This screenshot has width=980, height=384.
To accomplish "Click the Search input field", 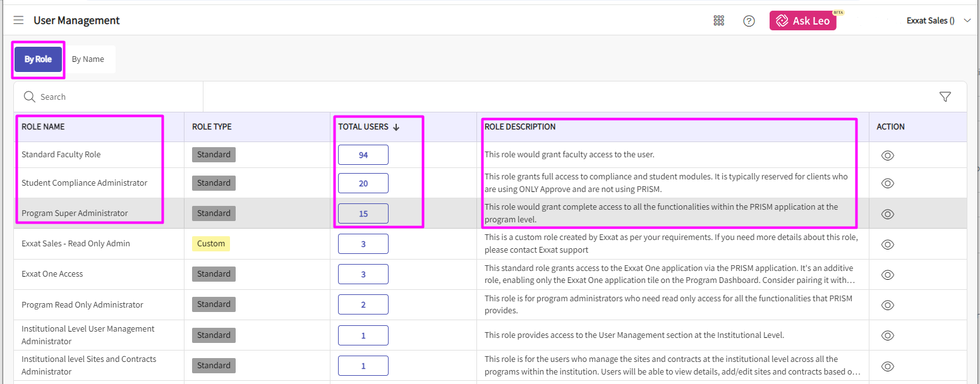I will pyautogui.click(x=114, y=97).
